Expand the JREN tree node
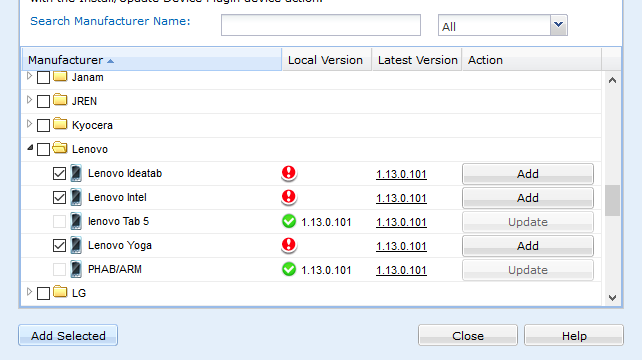642x360 pixels. point(29,100)
